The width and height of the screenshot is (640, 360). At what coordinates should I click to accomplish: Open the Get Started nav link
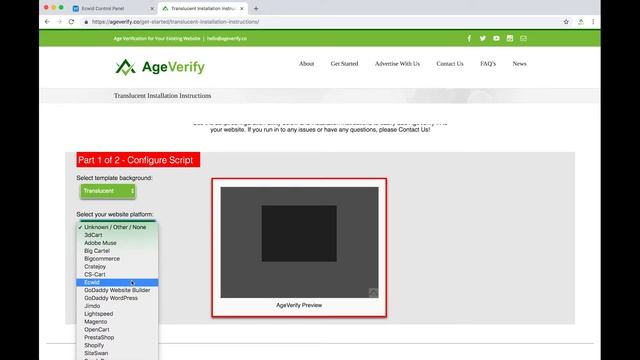click(344, 64)
